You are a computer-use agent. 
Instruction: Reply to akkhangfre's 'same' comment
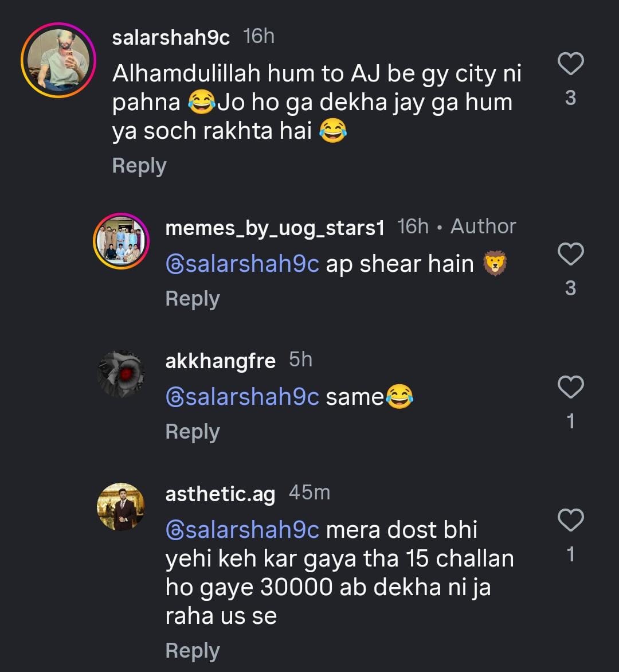[193, 432]
